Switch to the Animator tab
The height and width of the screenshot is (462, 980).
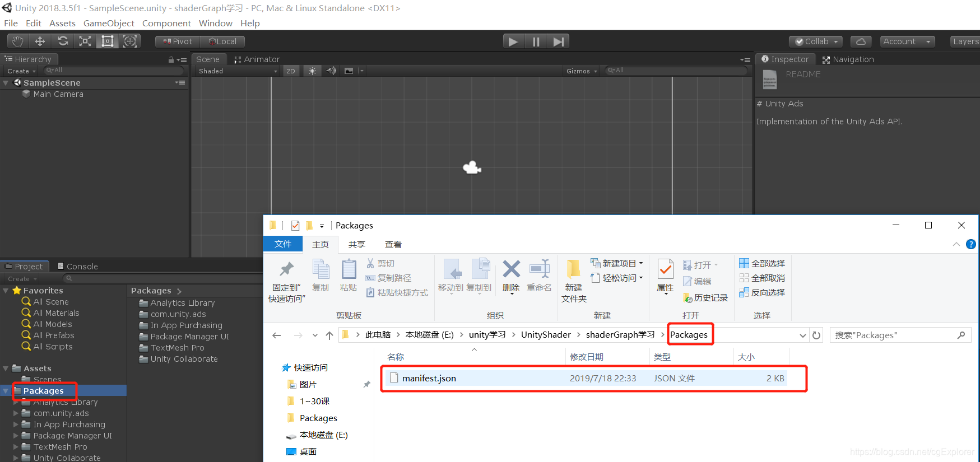point(257,59)
